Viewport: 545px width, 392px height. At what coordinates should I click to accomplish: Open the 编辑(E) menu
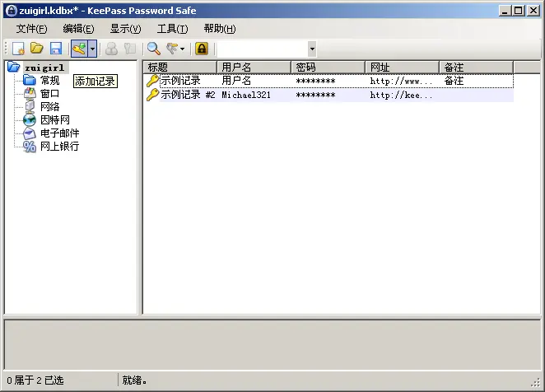(x=78, y=29)
